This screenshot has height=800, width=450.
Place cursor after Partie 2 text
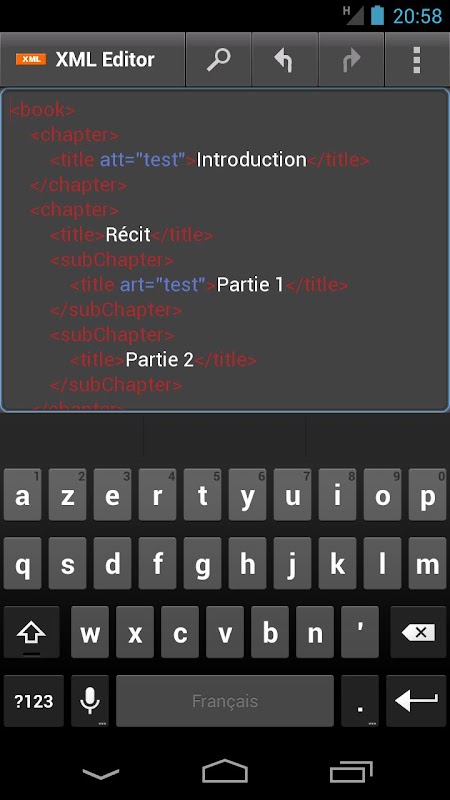[194, 360]
